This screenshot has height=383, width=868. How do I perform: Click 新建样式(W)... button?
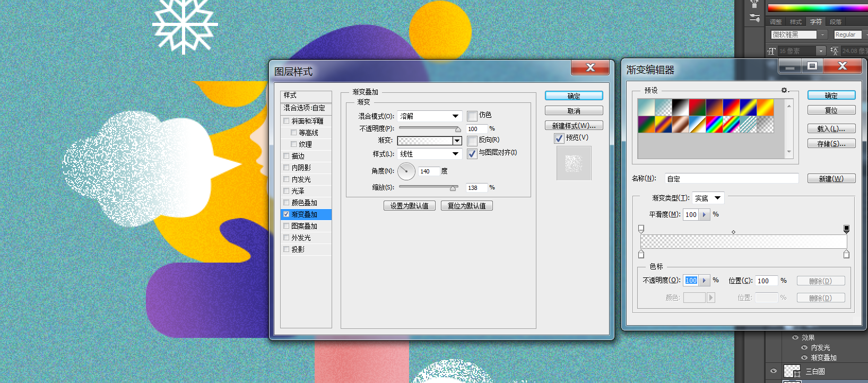574,126
